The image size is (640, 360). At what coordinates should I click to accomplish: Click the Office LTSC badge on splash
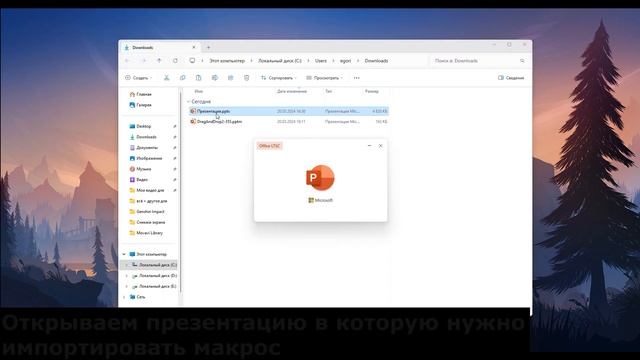pyautogui.click(x=269, y=146)
